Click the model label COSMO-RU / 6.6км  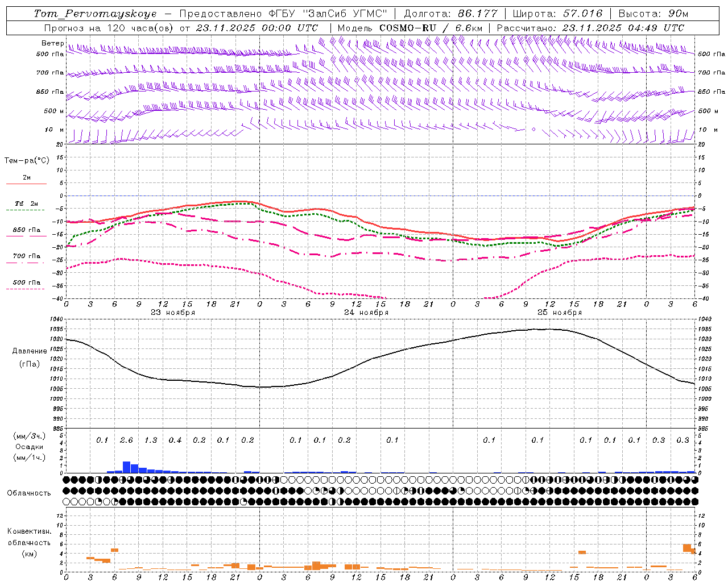431,28
